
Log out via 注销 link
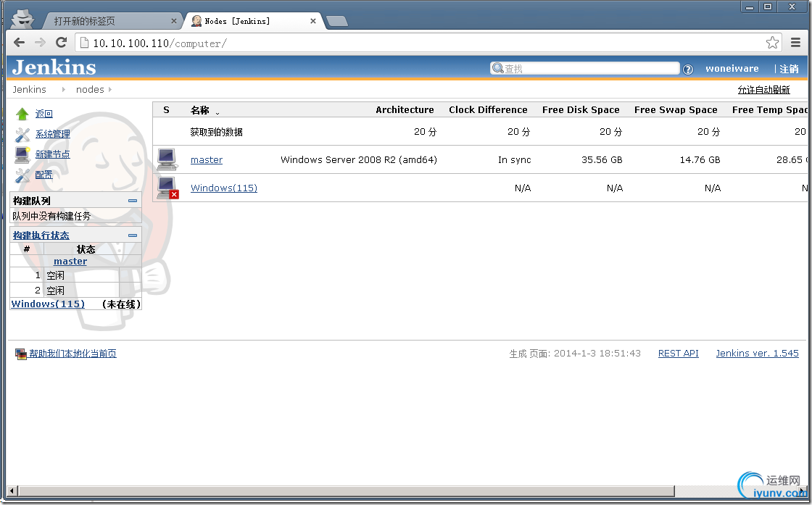pyautogui.click(x=790, y=69)
